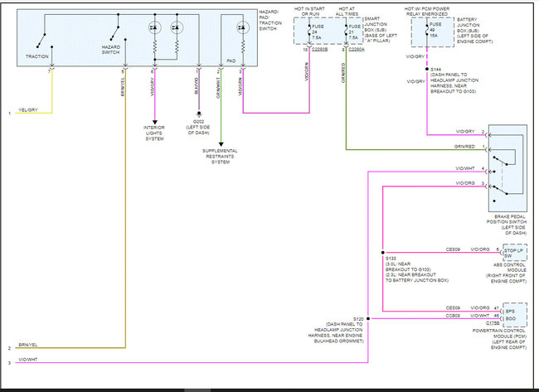
Task: Click the ABS CONTROL MODULE label
Action: (x=507, y=273)
